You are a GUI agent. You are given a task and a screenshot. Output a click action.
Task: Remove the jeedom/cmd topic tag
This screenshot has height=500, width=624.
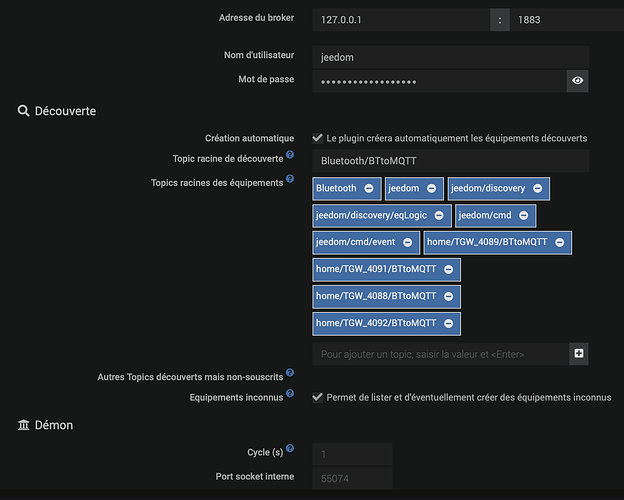coord(523,215)
